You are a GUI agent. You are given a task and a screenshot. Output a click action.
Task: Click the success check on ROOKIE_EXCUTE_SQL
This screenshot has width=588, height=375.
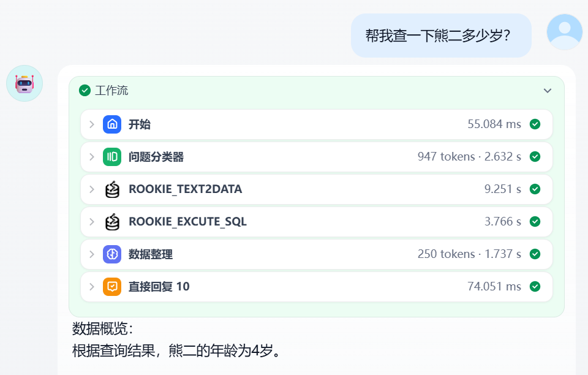coord(535,221)
